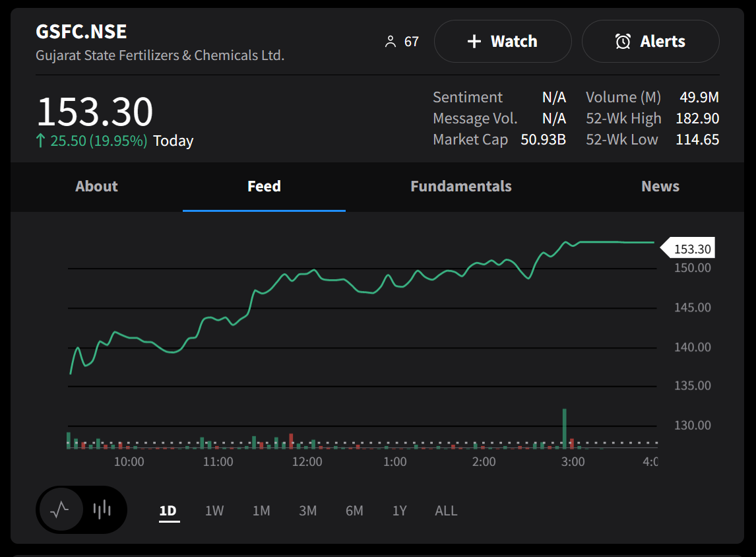Viewport: 756px width, 557px height.
Task: Click the 52-Wk High value 182.90
Action: (x=697, y=118)
